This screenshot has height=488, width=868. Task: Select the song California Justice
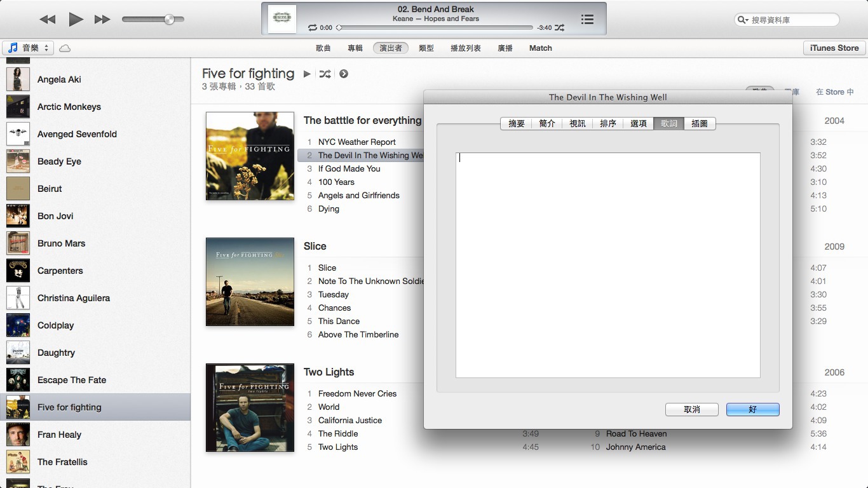pos(350,421)
